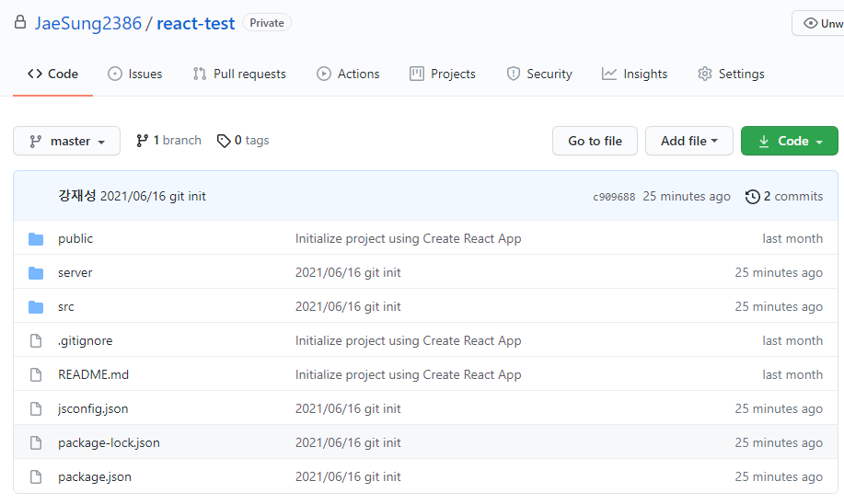This screenshot has height=504, width=844.
Task: View the 2 commits history
Action: (784, 196)
